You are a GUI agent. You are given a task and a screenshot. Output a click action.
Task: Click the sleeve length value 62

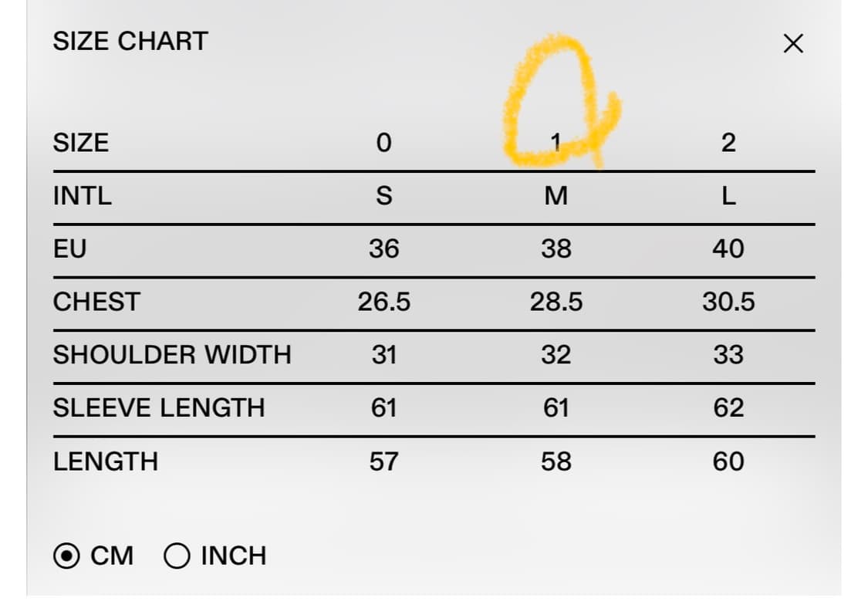click(728, 407)
